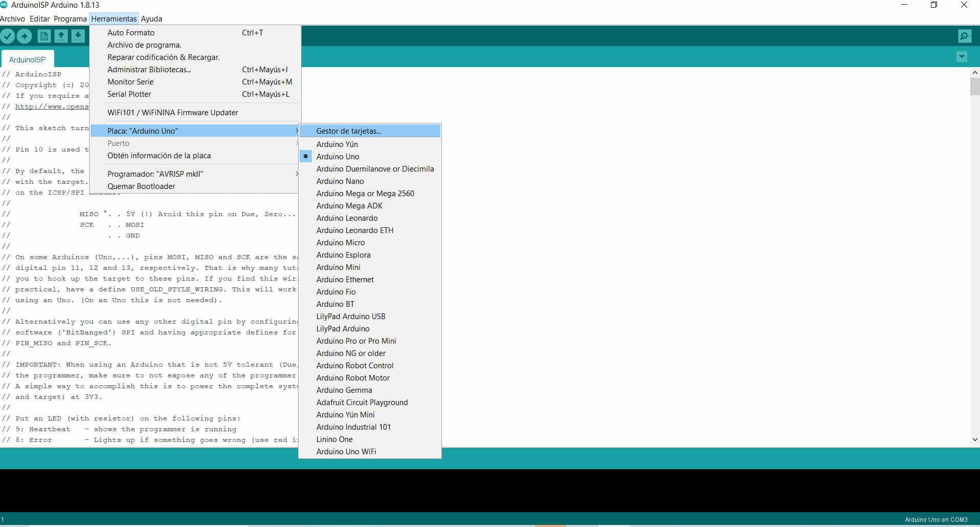Select Adafruit Circuit Playground board
980x527 pixels.
pos(370,403)
